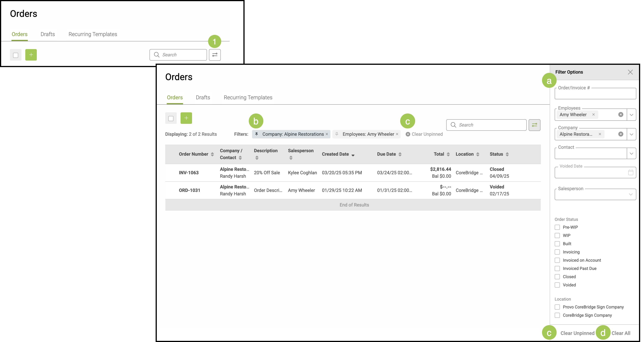Click the active green filter options icon
644x342 pixels.
click(534, 125)
